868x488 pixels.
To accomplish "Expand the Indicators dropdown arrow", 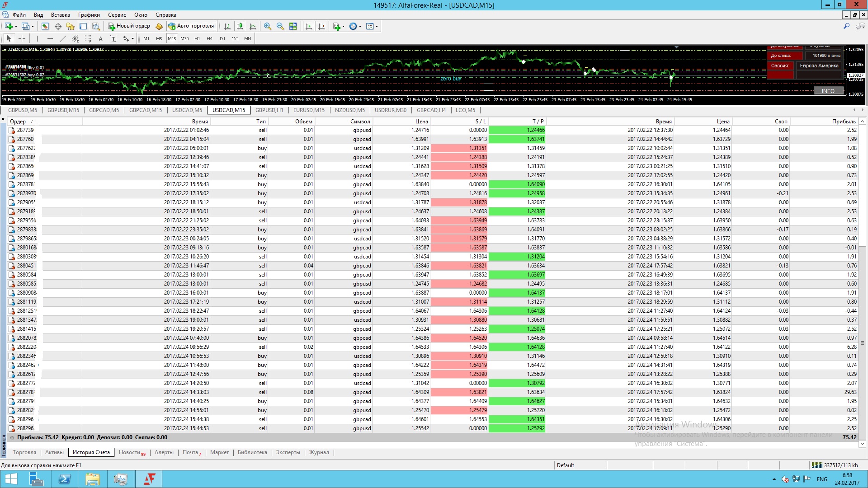I will point(344,26).
